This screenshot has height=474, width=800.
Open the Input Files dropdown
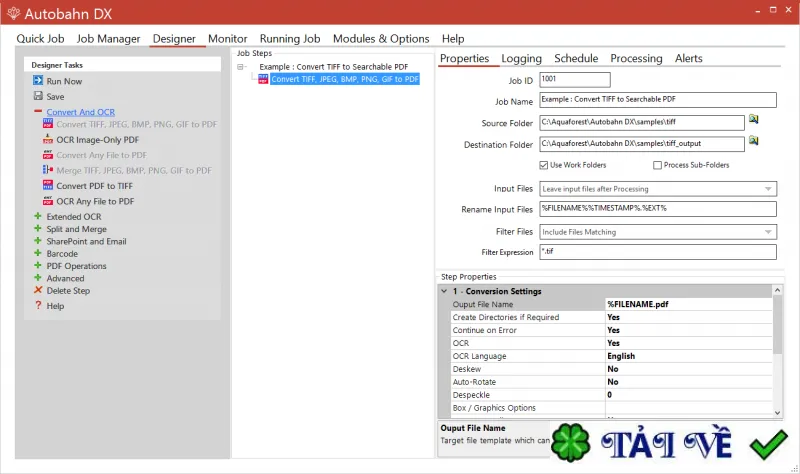click(x=658, y=189)
